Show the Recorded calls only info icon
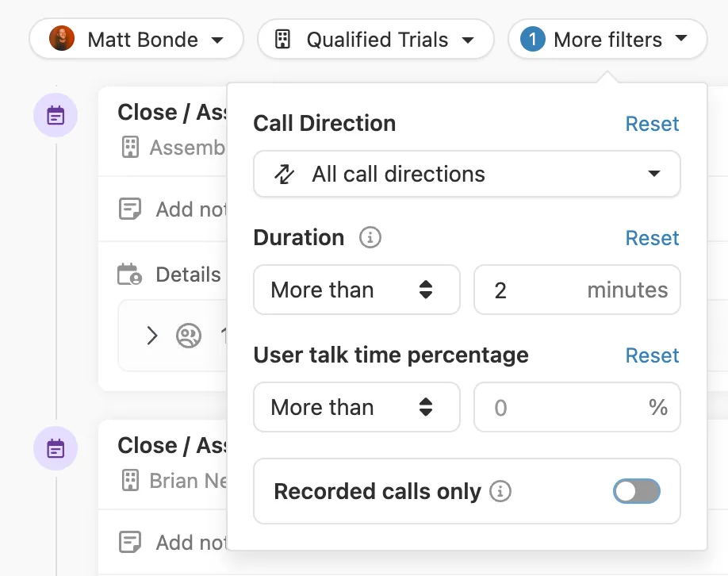 point(500,491)
